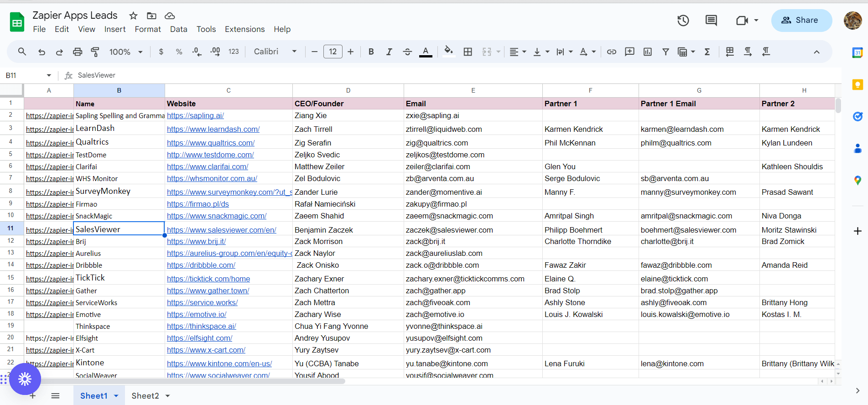Open the File menu
868x405 pixels.
tap(39, 29)
